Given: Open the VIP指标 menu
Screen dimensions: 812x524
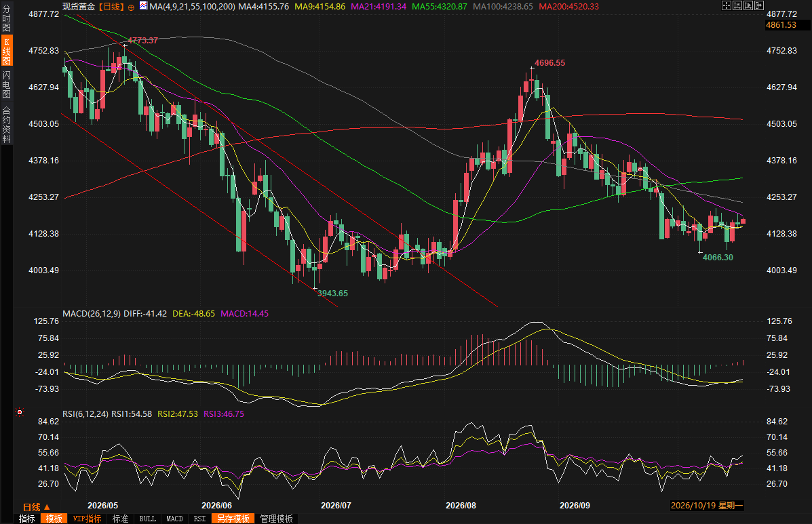Looking at the screenshot, I should click(x=87, y=519).
